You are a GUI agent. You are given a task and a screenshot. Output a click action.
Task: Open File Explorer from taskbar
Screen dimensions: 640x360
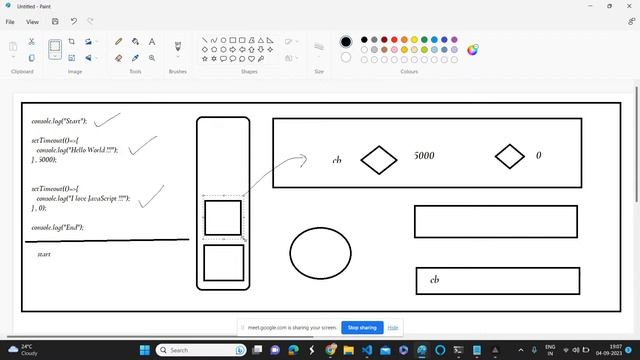pyautogui.click(x=349, y=350)
